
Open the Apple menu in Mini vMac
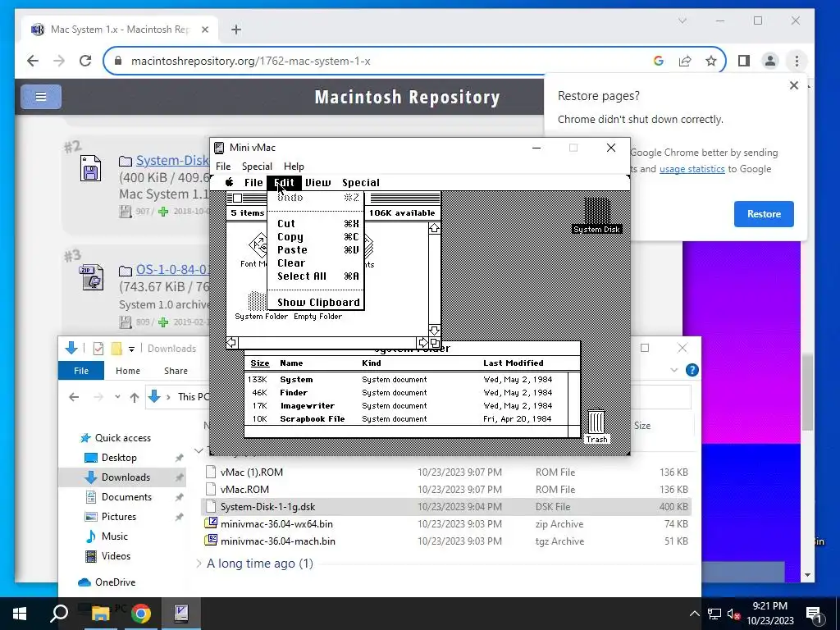(x=230, y=182)
